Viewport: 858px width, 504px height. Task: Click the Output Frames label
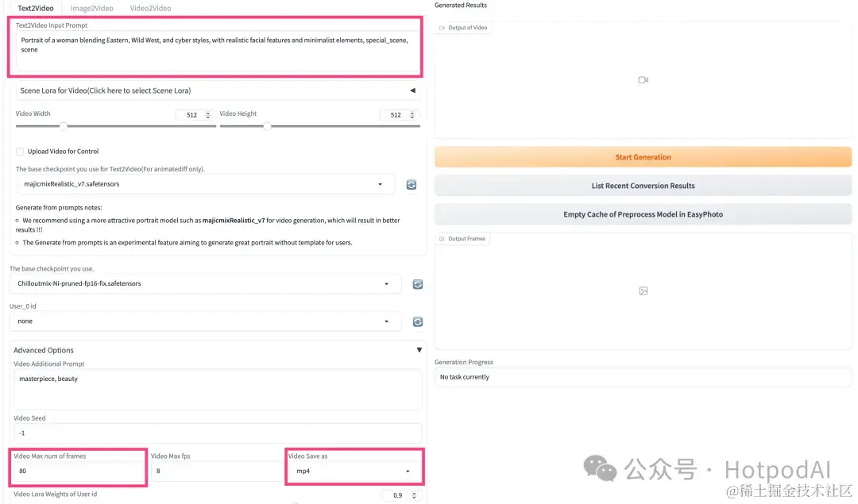[462, 238]
